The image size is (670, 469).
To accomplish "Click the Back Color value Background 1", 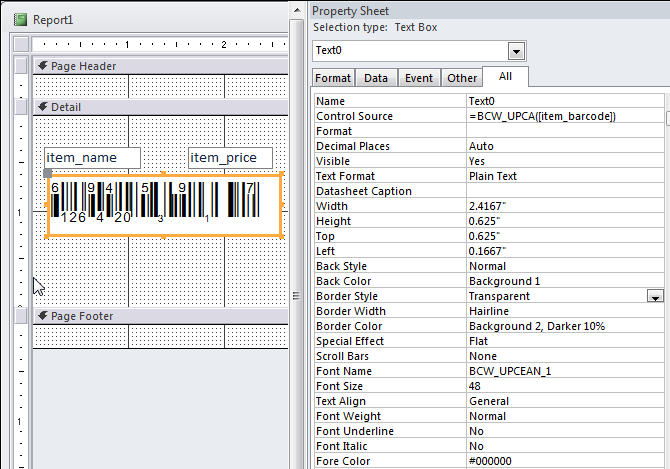I will [565, 281].
